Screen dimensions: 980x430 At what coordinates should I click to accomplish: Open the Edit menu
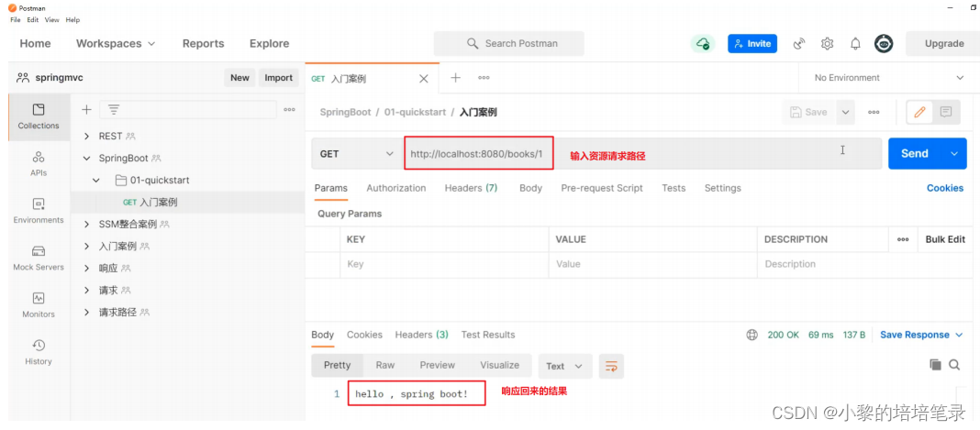(x=32, y=20)
